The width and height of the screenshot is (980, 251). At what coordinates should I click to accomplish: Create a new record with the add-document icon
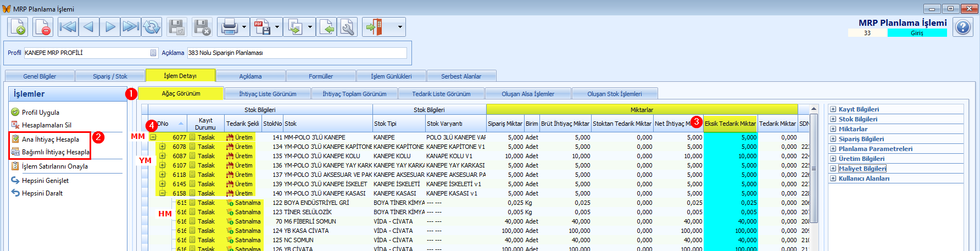(18, 27)
